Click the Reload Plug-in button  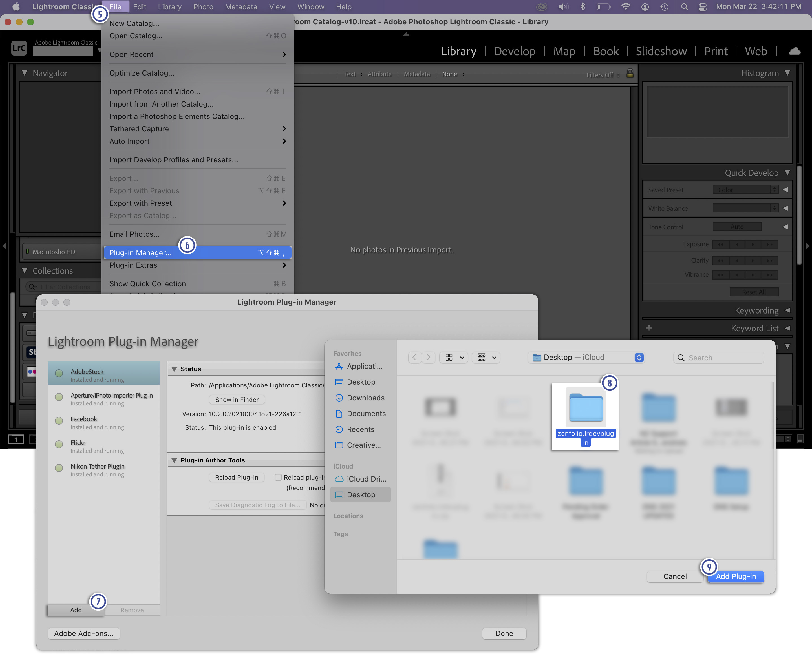click(x=237, y=477)
